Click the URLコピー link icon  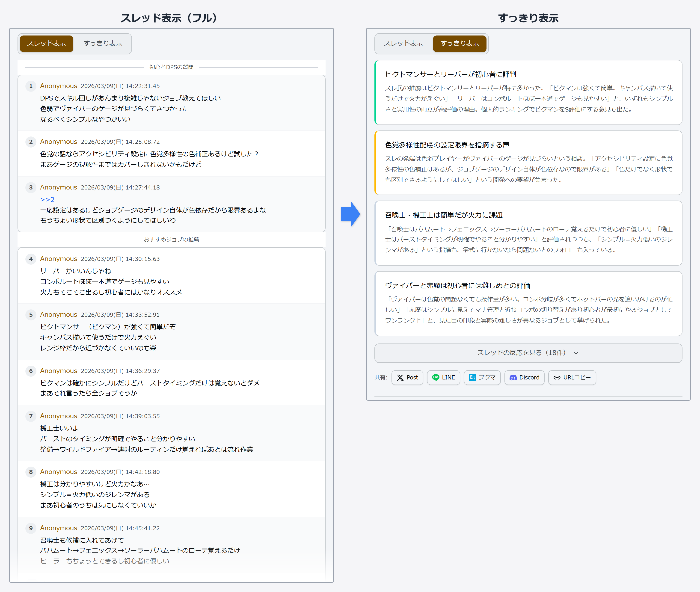pyautogui.click(x=557, y=378)
